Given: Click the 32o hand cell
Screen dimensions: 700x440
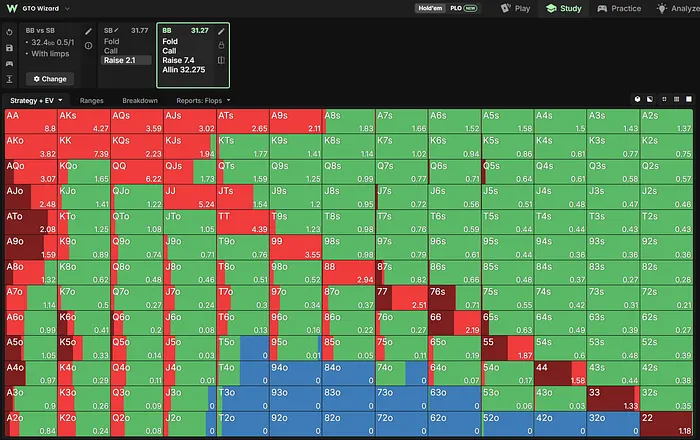Looking at the screenshot, I should [x=613, y=424].
